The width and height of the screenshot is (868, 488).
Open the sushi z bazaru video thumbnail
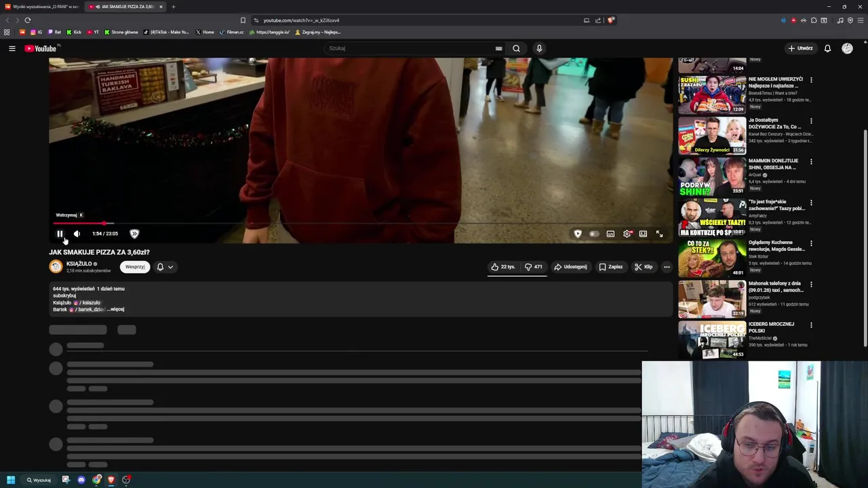[x=712, y=95]
